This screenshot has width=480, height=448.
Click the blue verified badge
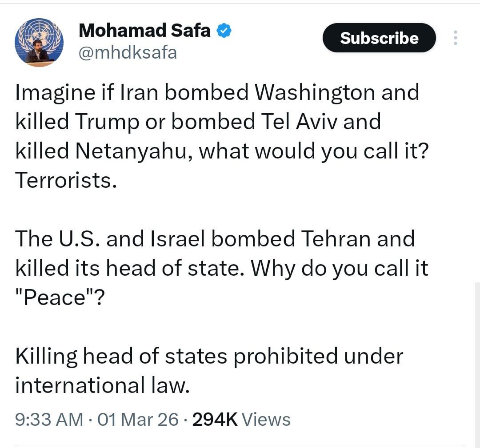pyautogui.click(x=224, y=31)
